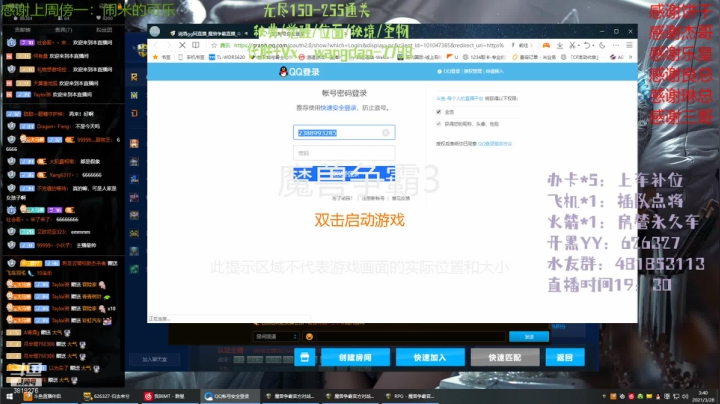720x404 pixels.
Task: Click the browser address bar URL
Action: (369, 45)
